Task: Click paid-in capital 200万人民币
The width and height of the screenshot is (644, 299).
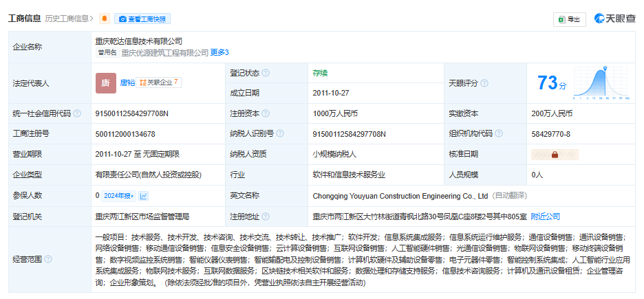Action: [x=552, y=113]
